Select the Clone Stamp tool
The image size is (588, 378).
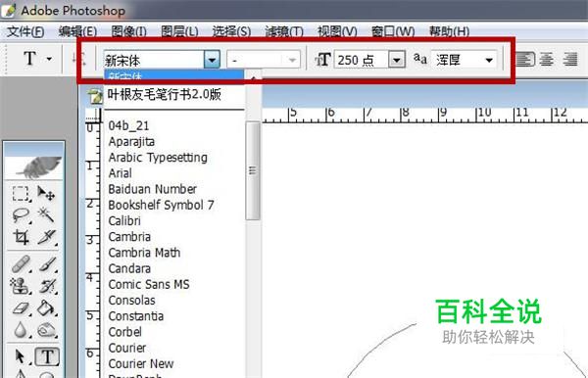pyautogui.click(x=20, y=286)
